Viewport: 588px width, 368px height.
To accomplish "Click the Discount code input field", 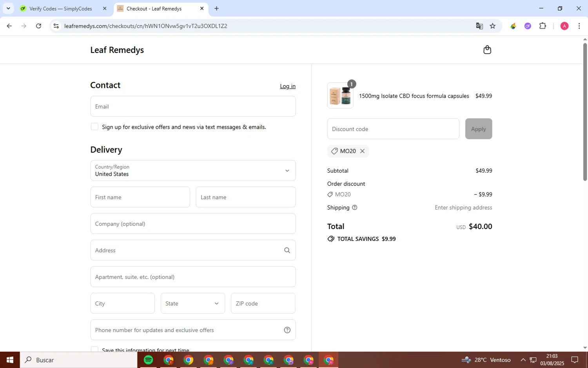I will (x=393, y=129).
